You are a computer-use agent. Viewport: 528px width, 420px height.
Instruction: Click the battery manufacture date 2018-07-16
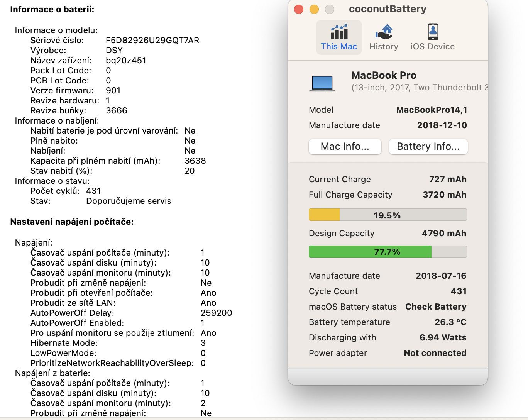pyautogui.click(x=441, y=276)
